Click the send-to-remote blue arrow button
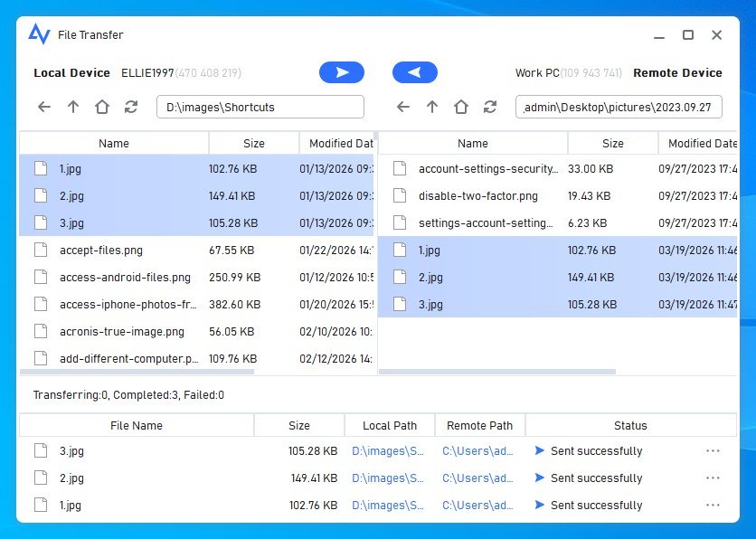 point(342,73)
